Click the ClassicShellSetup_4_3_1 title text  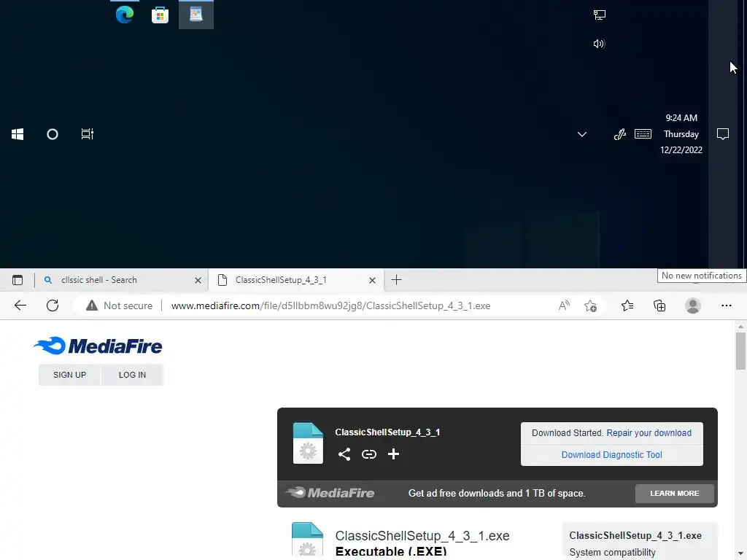[387, 432]
